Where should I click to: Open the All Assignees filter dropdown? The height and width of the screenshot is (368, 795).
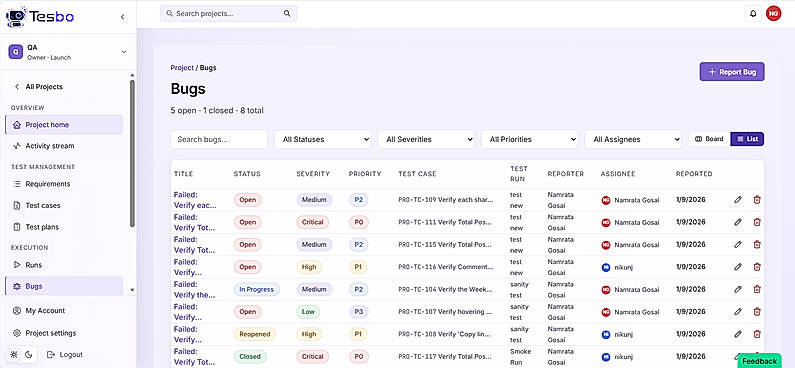coord(633,139)
